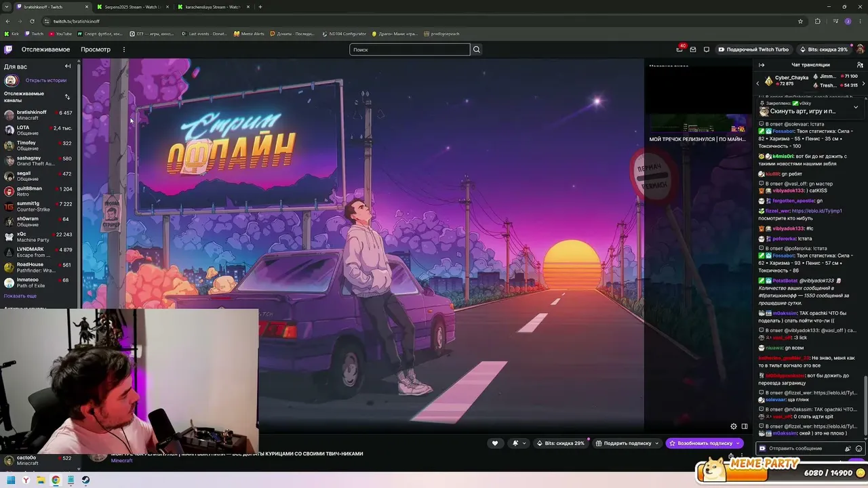Open the Timofey channel in the sidebar

39,146
